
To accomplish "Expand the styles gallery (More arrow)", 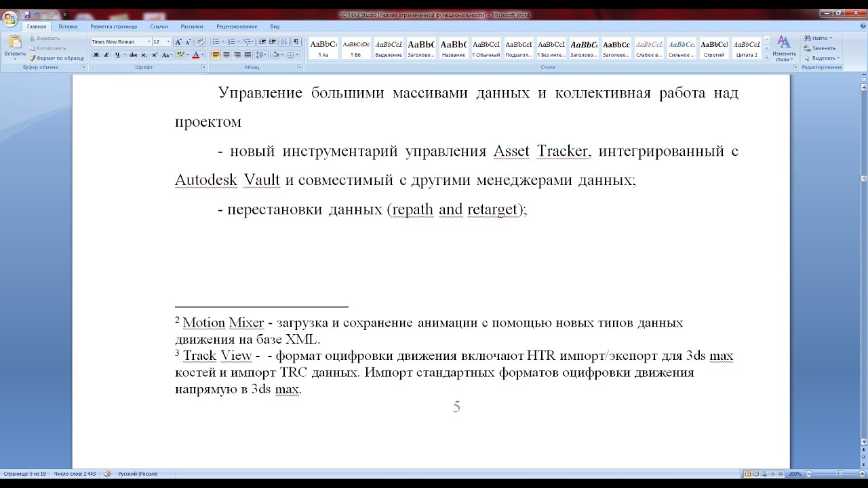I will click(x=767, y=57).
